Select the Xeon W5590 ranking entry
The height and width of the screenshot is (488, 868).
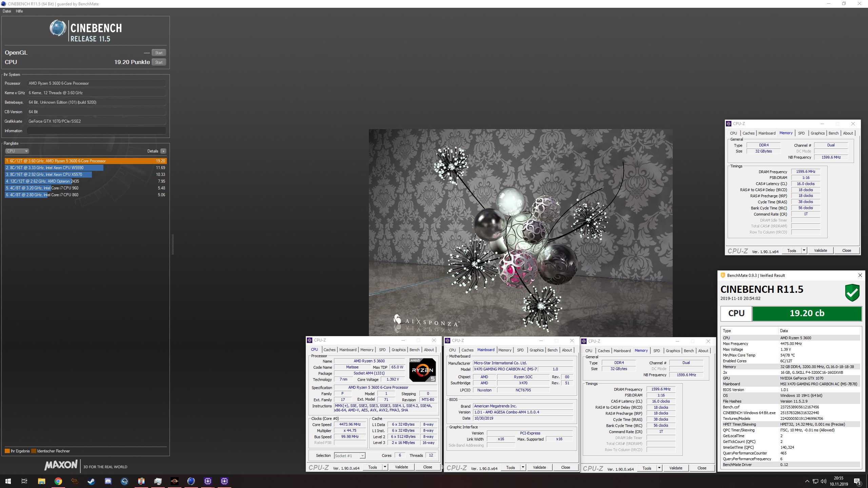(x=86, y=168)
